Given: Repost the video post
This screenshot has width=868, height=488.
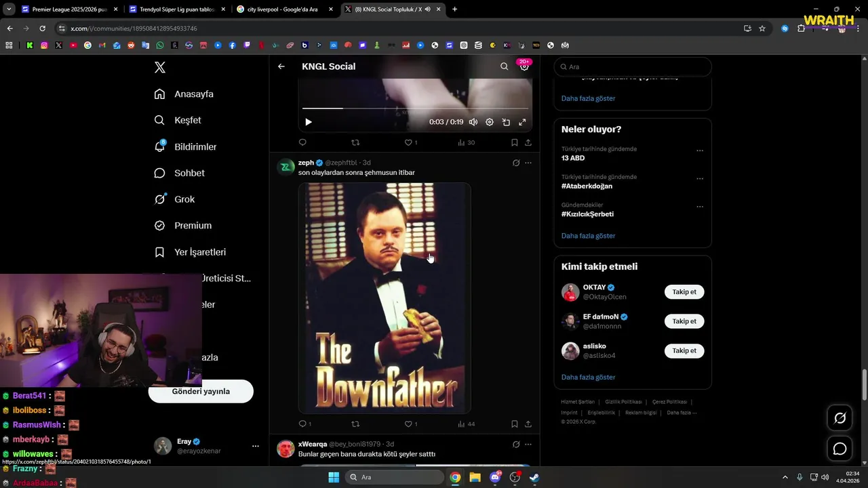Looking at the screenshot, I should 355,142.
